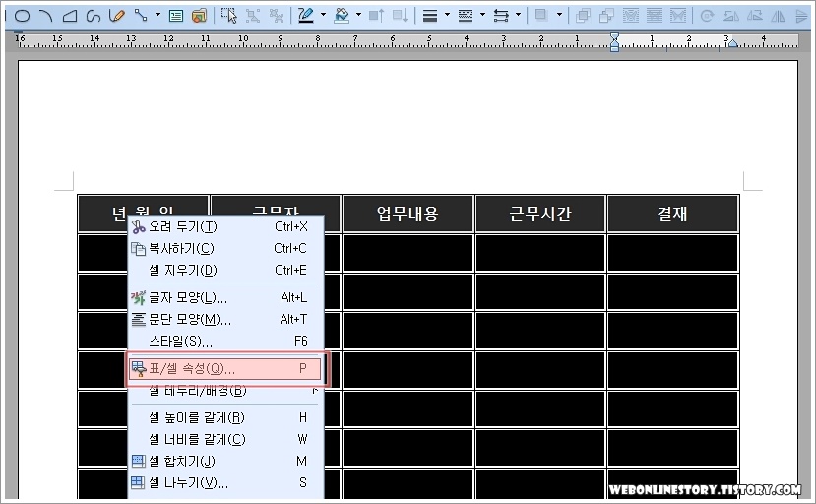Select the ellipse drawing tool
The height and width of the screenshot is (504, 816).
[22, 16]
